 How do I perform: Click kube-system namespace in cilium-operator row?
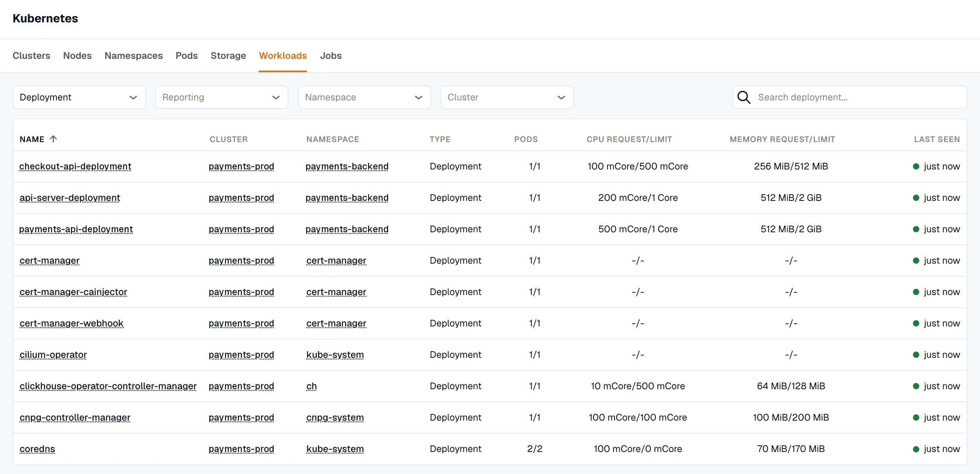[335, 355]
